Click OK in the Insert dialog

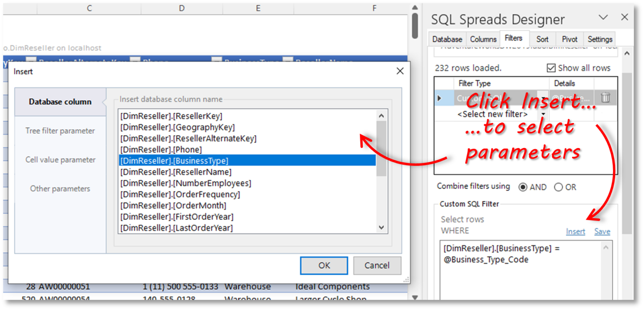pyautogui.click(x=324, y=266)
